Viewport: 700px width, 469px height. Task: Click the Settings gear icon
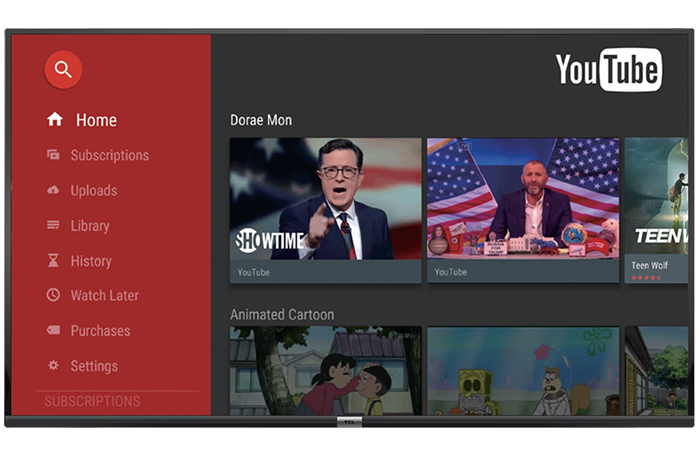54,366
